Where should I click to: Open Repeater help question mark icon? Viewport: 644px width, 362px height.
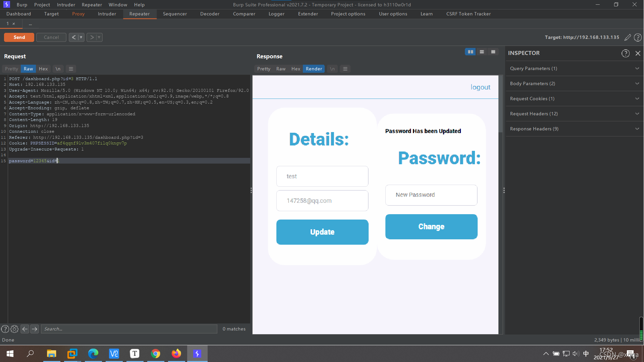pyautogui.click(x=638, y=38)
